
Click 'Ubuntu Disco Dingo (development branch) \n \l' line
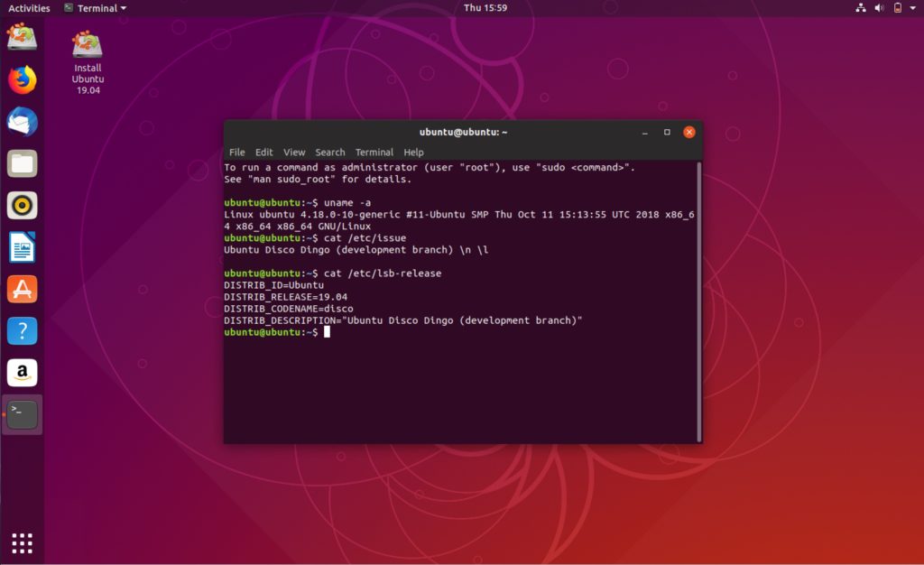coord(356,250)
